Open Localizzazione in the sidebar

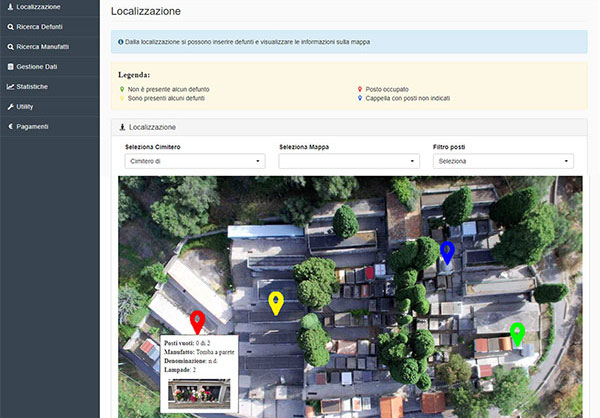tap(50, 7)
